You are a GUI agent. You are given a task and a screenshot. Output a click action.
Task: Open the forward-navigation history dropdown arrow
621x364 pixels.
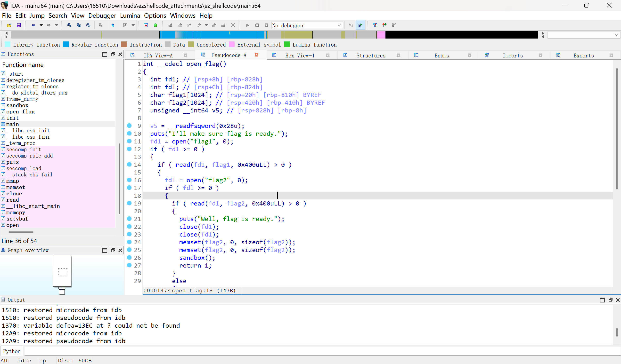click(x=57, y=25)
